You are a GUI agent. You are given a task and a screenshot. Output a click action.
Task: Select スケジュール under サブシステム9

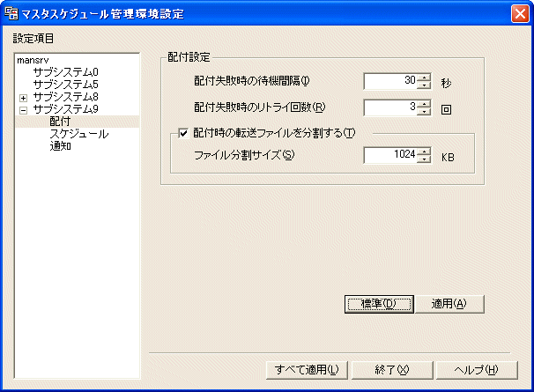79,134
